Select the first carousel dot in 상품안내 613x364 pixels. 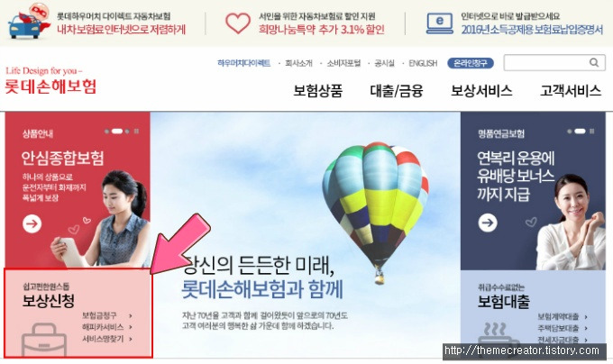click(106, 132)
